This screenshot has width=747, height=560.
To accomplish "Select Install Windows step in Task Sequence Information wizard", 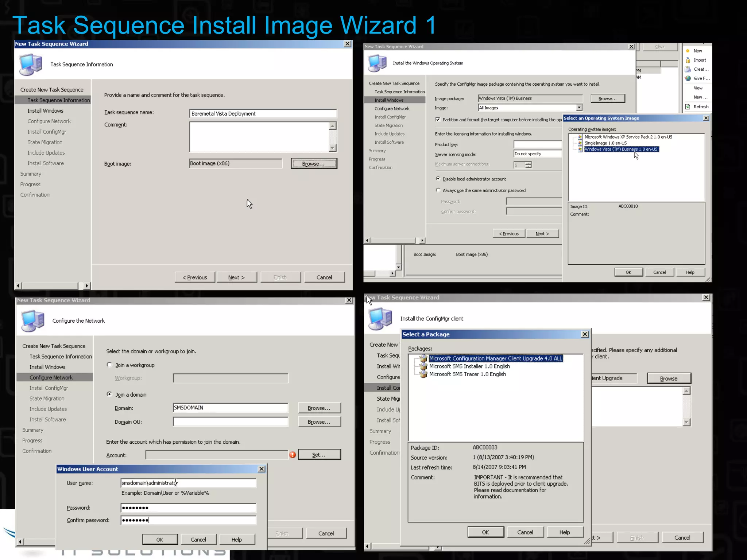I will pos(45,111).
